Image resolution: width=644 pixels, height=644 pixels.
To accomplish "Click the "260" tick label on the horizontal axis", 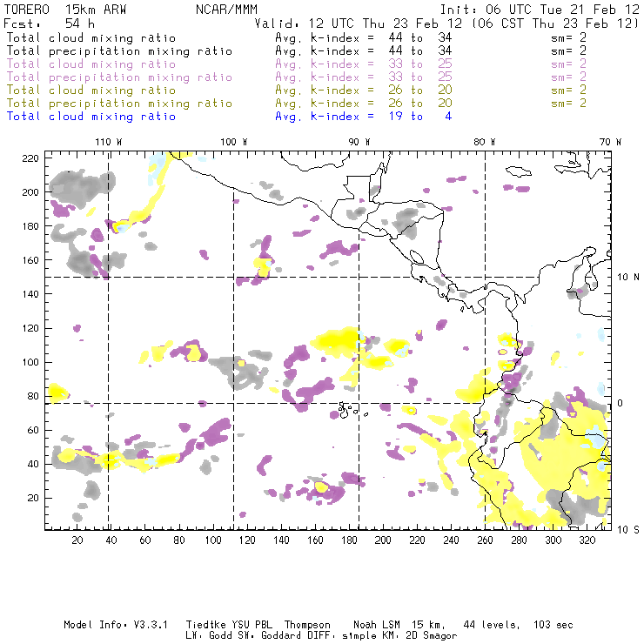I will [485, 540].
